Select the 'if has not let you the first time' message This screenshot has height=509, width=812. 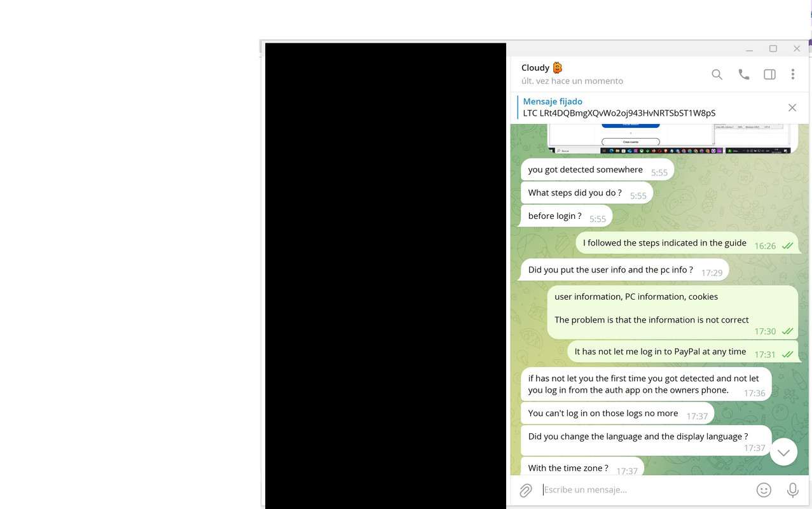(x=646, y=384)
